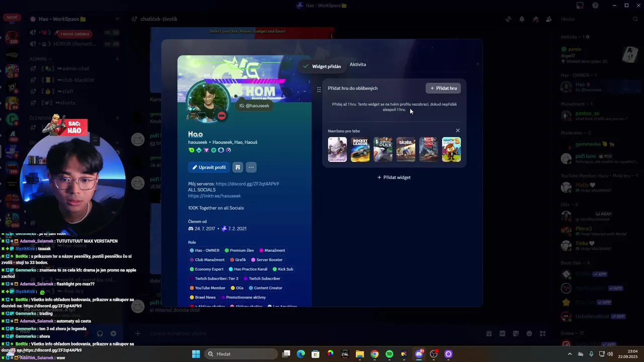Screen dimensions: 644x362
Task: Click Přidat widget below the games widget
Action: (394, 177)
